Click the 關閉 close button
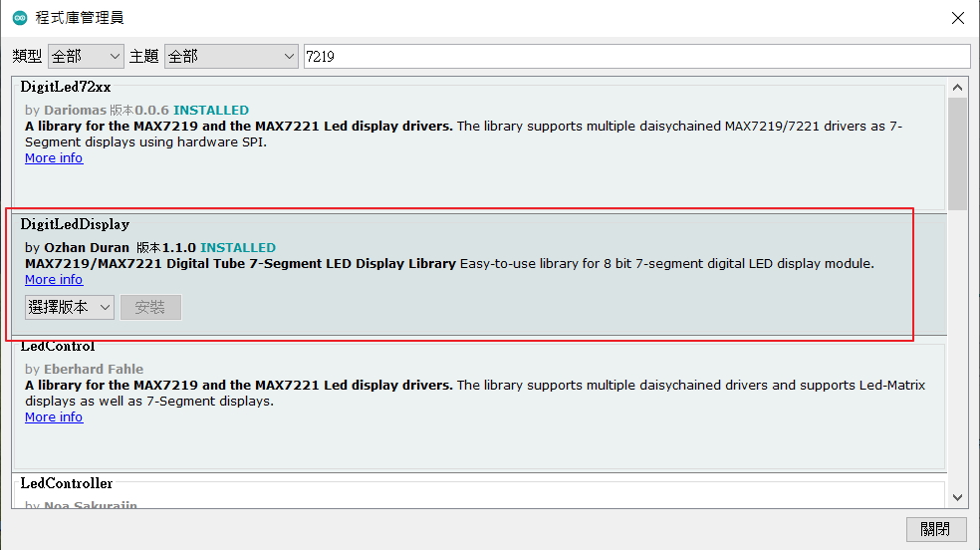The width and height of the screenshot is (980, 550). pos(936,529)
